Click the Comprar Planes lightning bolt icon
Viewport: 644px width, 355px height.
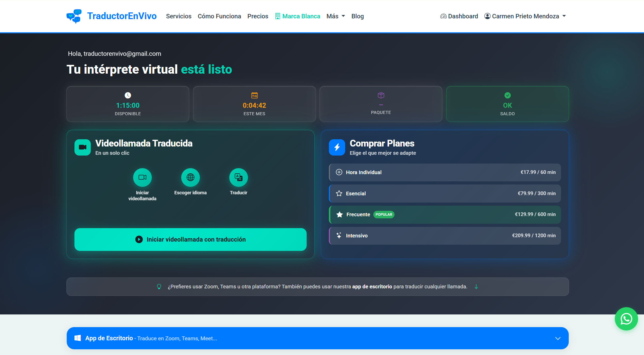click(337, 147)
